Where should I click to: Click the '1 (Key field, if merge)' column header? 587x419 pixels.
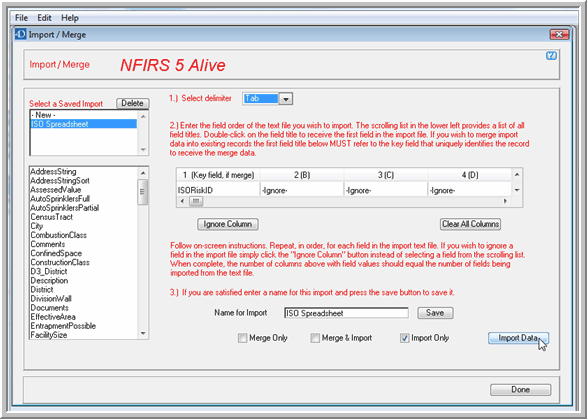tap(218, 175)
